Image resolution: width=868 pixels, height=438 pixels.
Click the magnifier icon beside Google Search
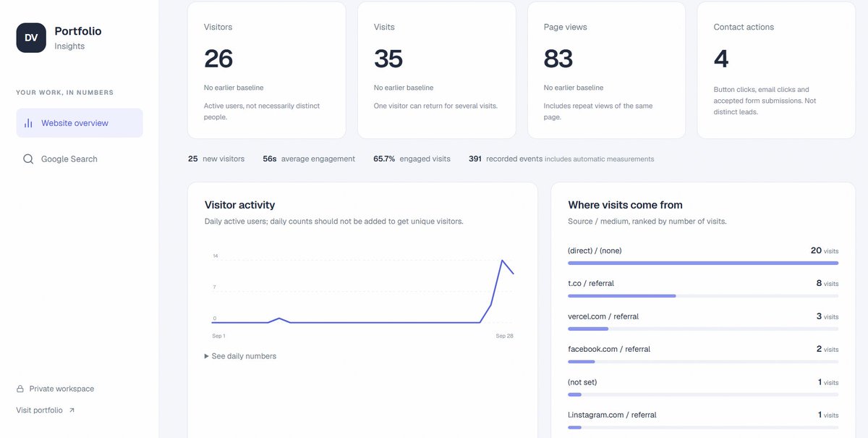[28, 159]
